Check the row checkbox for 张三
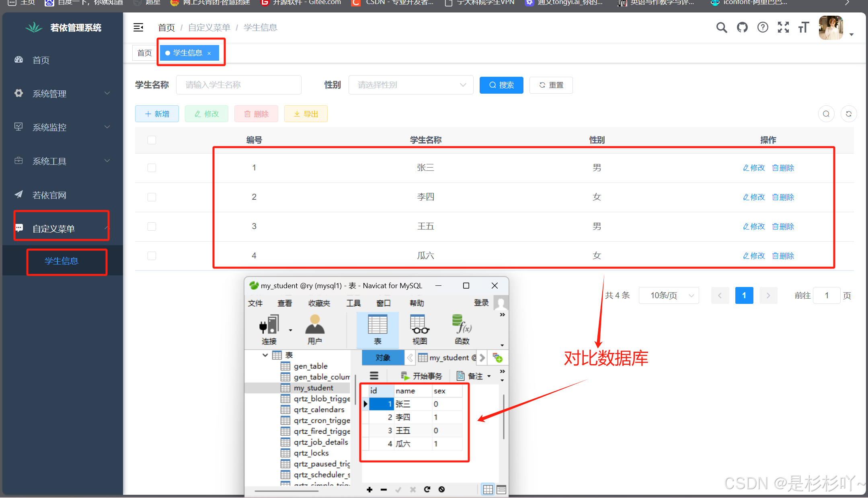Screen dimensions: 868x498 (x=152, y=168)
